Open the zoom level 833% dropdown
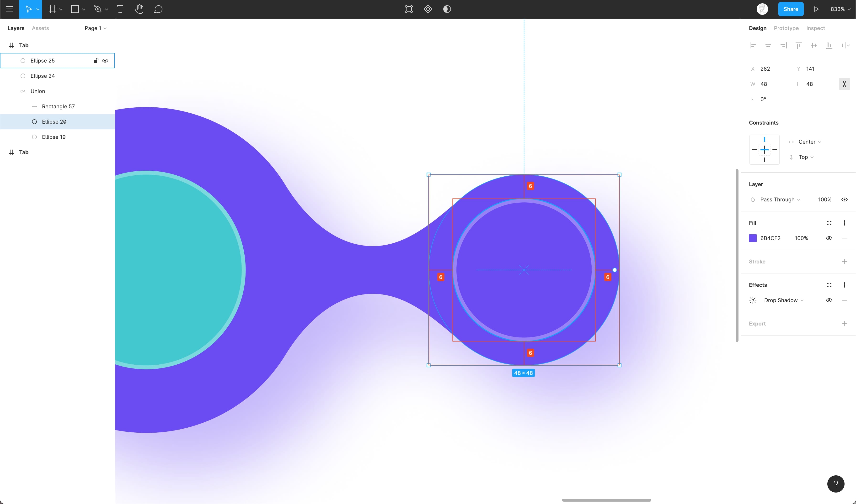Viewport: 856px width, 504px height. coord(840,9)
